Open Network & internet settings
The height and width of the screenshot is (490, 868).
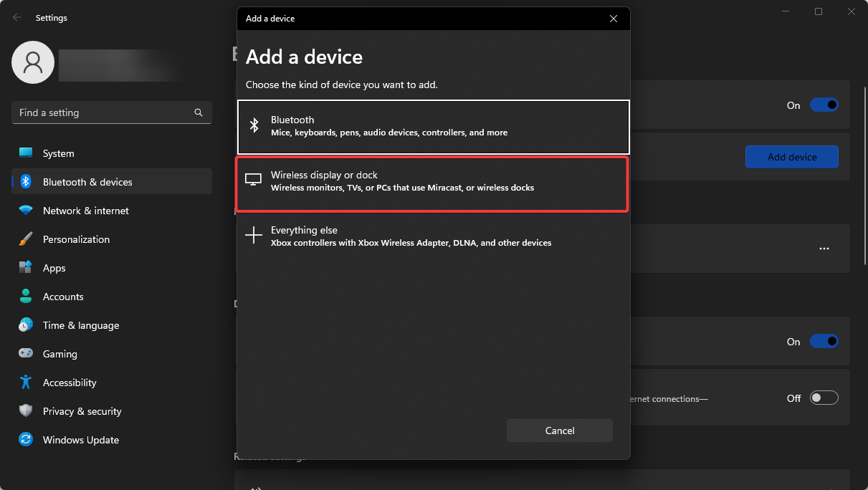[112, 211]
